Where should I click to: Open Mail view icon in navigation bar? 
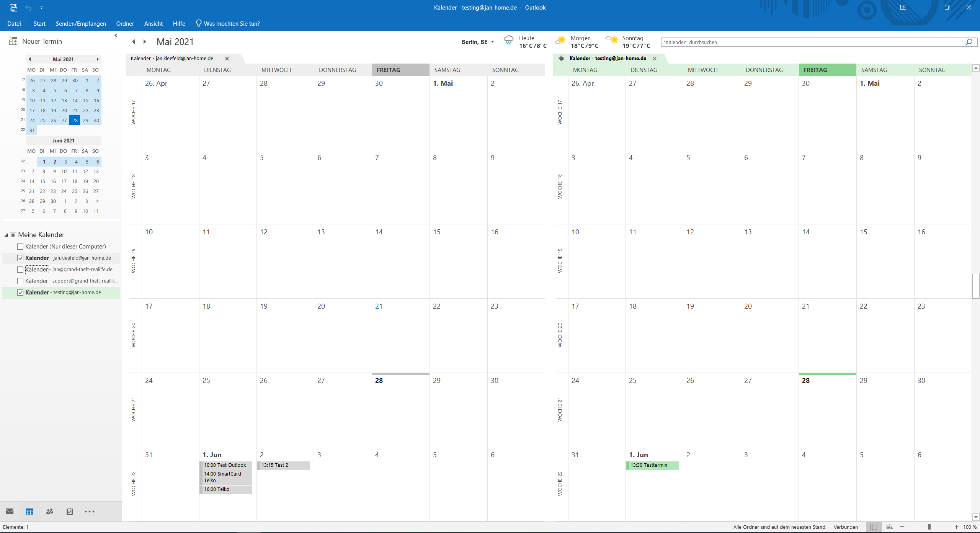point(10,511)
